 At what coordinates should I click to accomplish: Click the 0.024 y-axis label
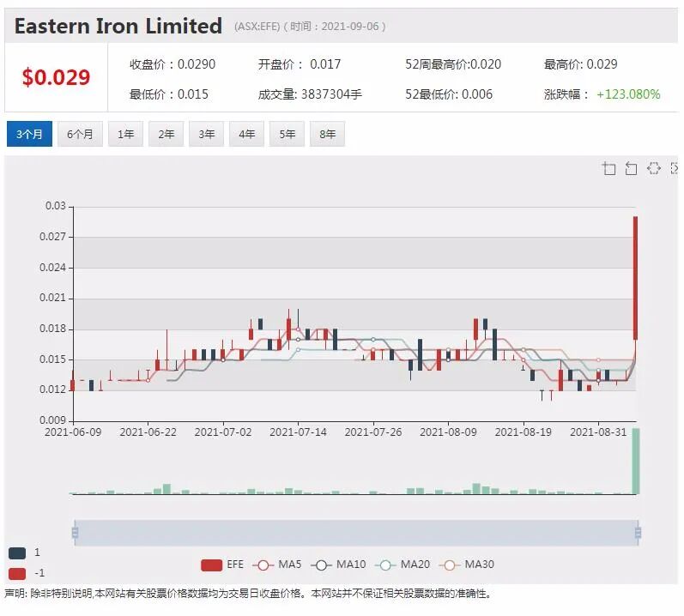pyautogui.click(x=53, y=267)
